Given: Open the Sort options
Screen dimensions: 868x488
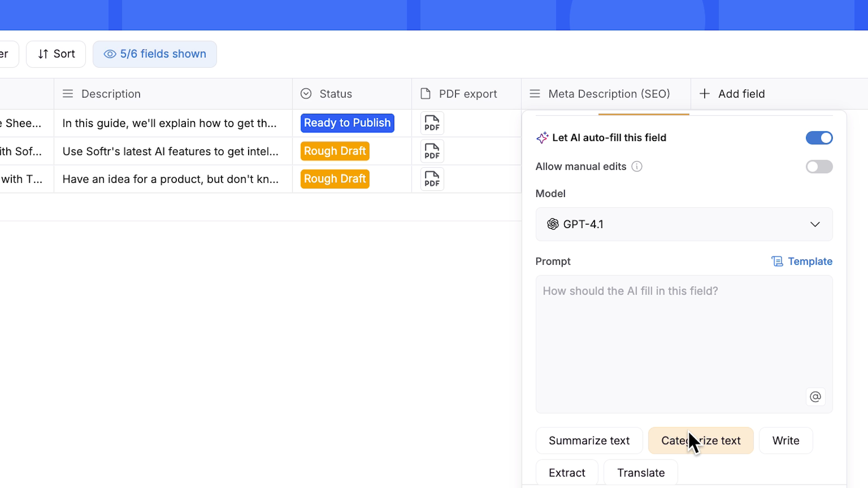Looking at the screenshot, I should (56, 54).
